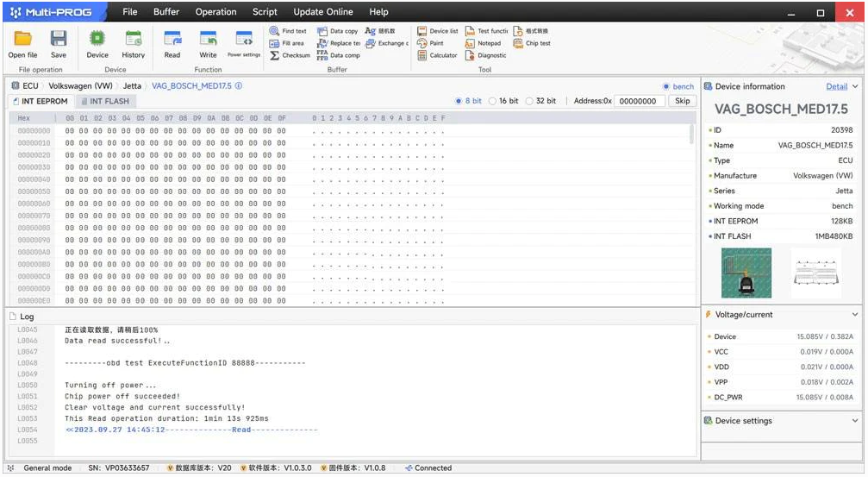Open the Detail link
The image size is (868, 477).
coord(836,86)
